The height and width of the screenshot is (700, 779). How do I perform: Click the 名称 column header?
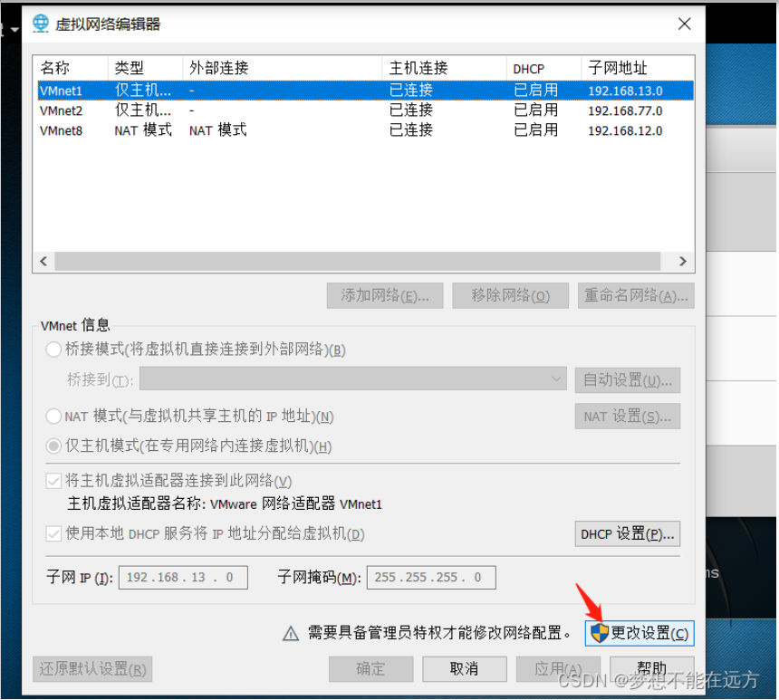[71, 68]
